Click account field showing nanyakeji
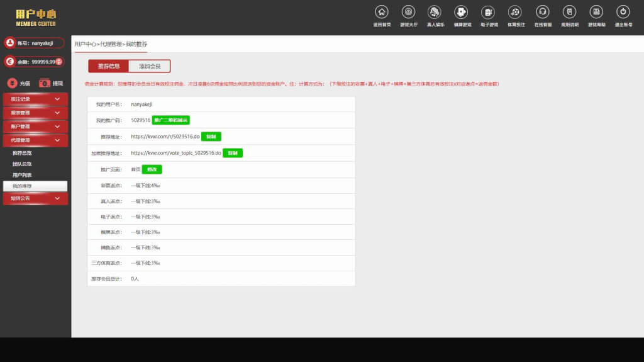 pos(34,43)
